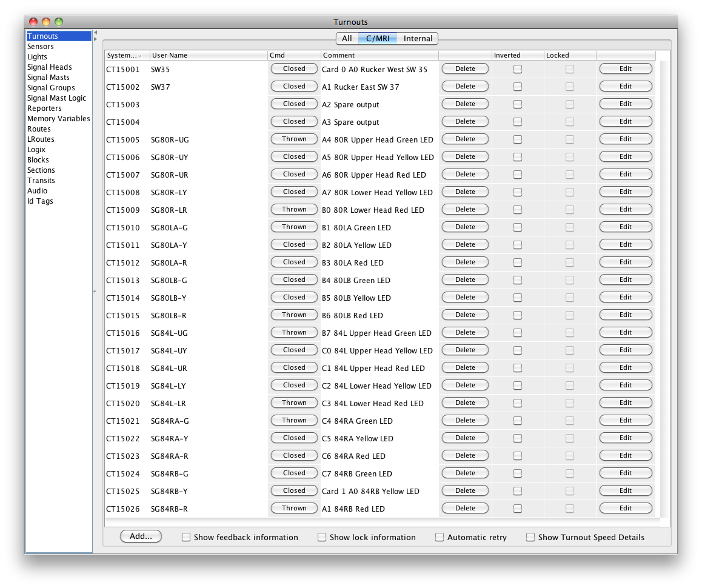Click the Comment cell for CT15003

pyautogui.click(x=379, y=105)
